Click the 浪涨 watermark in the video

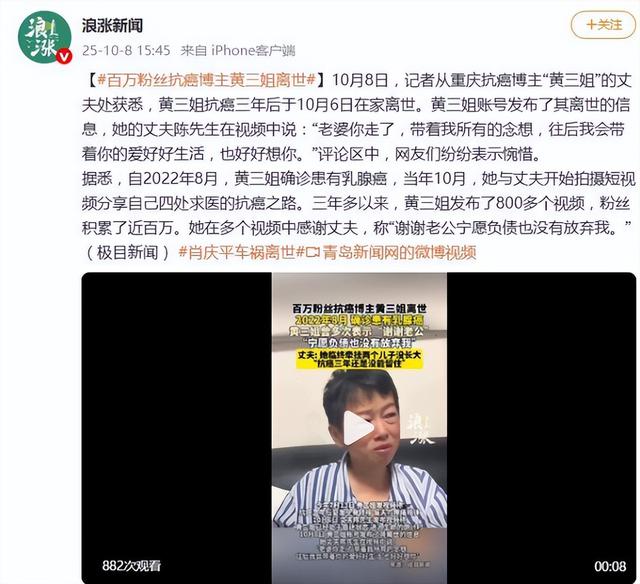pyautogui.click(x=421, y=429)
